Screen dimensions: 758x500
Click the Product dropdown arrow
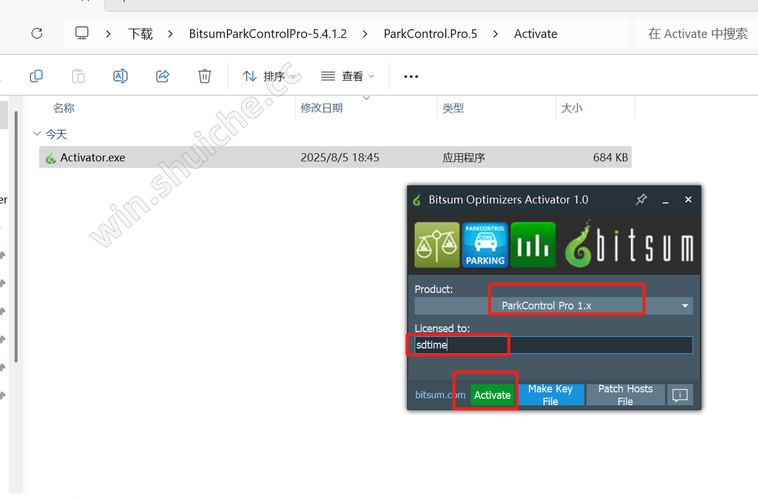tap(685, 306)
